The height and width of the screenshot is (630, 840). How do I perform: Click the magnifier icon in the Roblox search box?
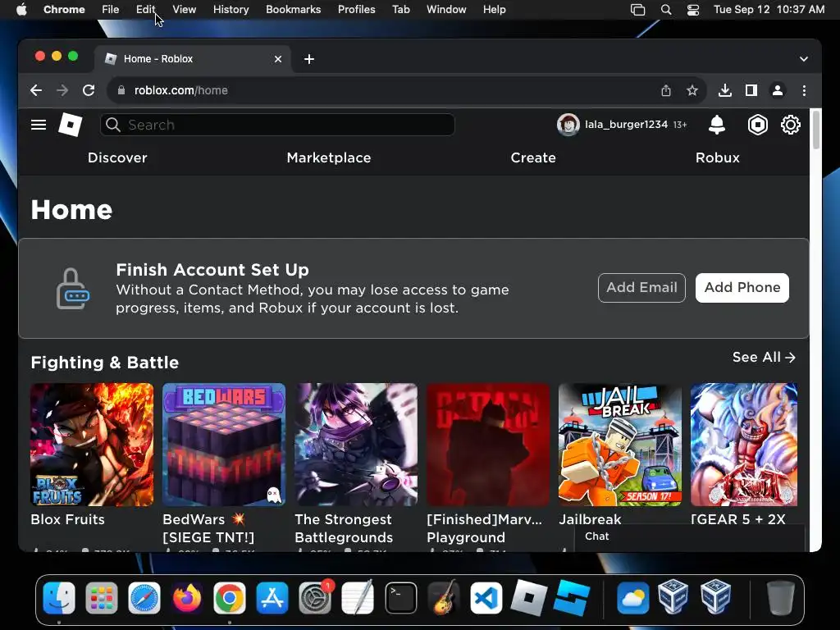tap(112, 125)
